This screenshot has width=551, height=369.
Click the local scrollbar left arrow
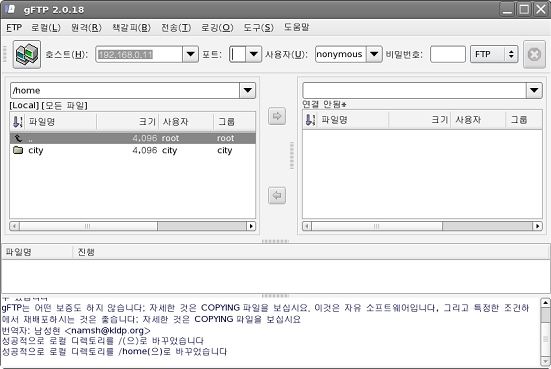(14, 226)
